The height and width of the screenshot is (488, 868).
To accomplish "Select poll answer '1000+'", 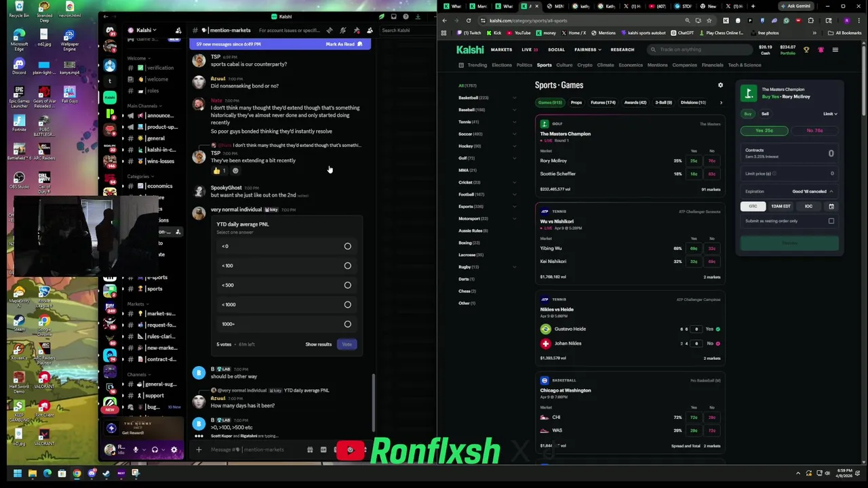I will 286,324.
